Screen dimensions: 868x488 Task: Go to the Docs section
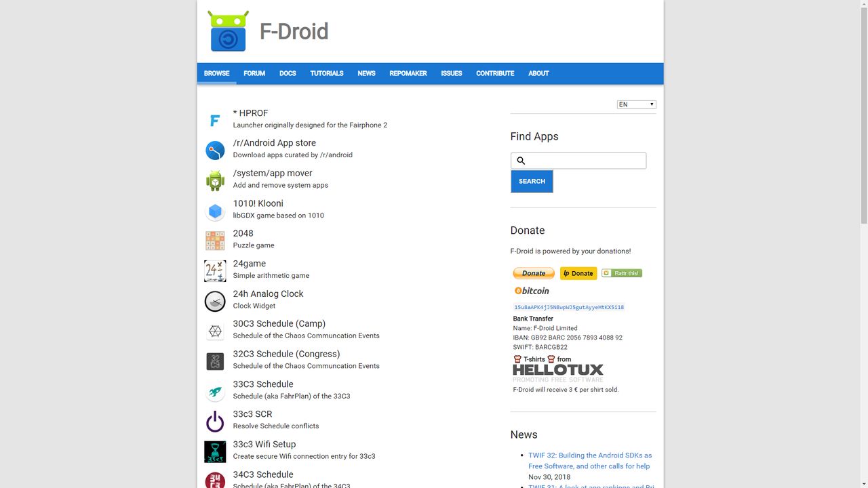point(288,73)
